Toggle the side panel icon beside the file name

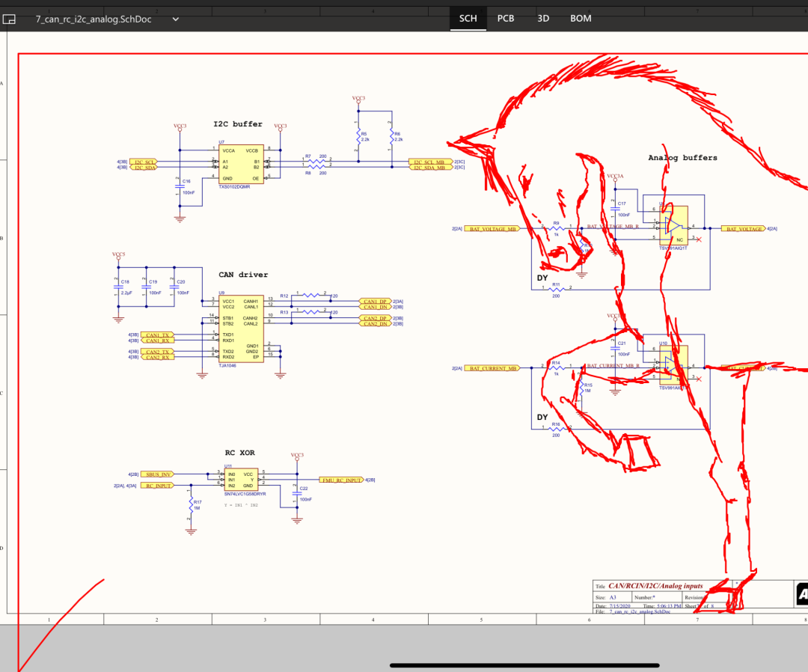coord(9,19)
